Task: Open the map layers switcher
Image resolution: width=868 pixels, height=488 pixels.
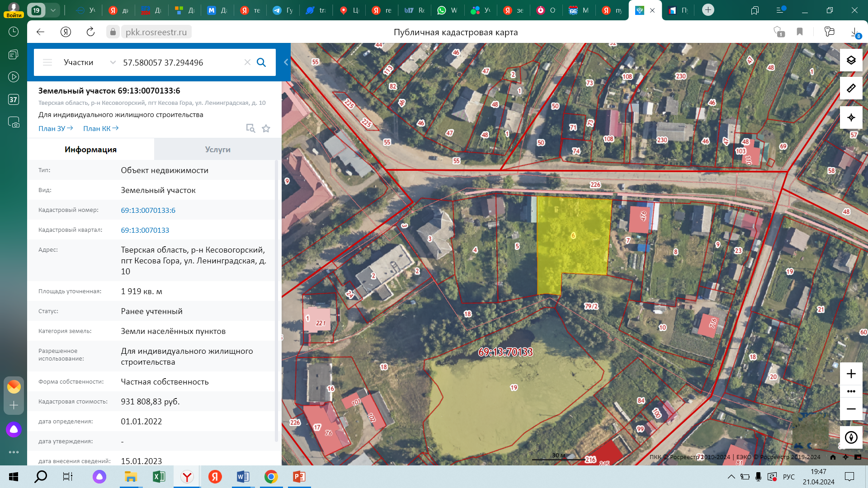Action: tap(851, 60)
